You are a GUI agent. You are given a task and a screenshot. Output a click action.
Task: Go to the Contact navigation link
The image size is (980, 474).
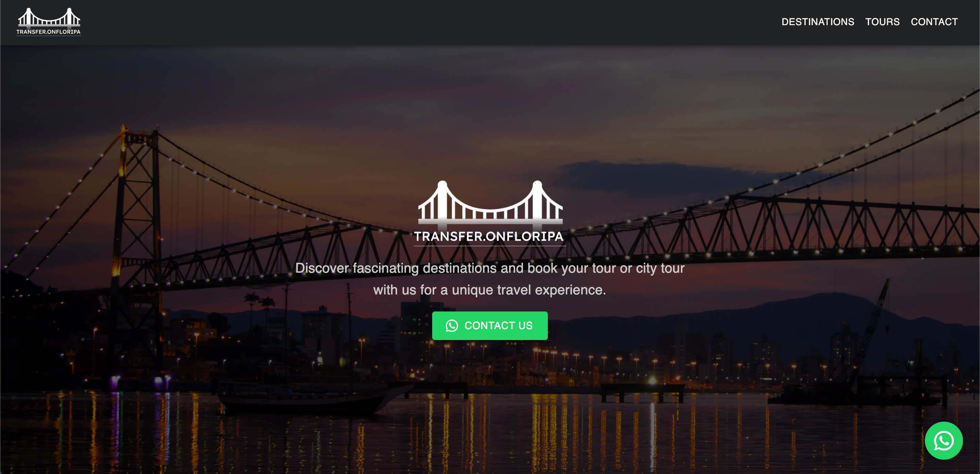pyautogui.click(x=934, y=22)
